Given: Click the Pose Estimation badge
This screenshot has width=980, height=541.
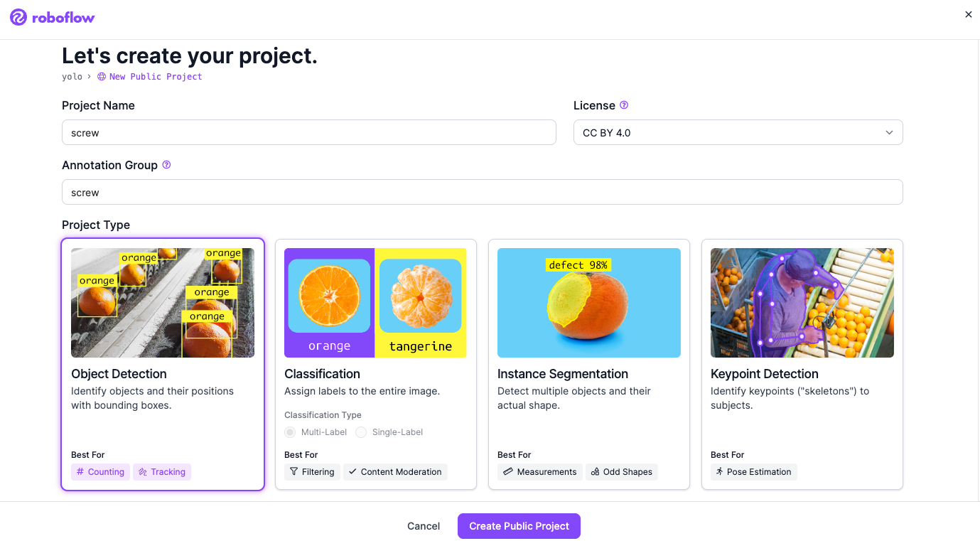Looking at the screenshot, I should [754, 472].
